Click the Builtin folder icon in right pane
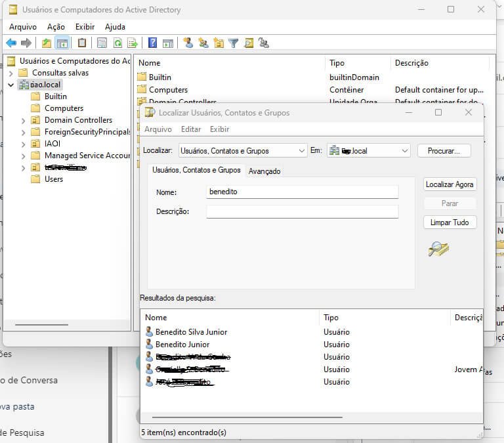504x443 pixels. [142, 77]
